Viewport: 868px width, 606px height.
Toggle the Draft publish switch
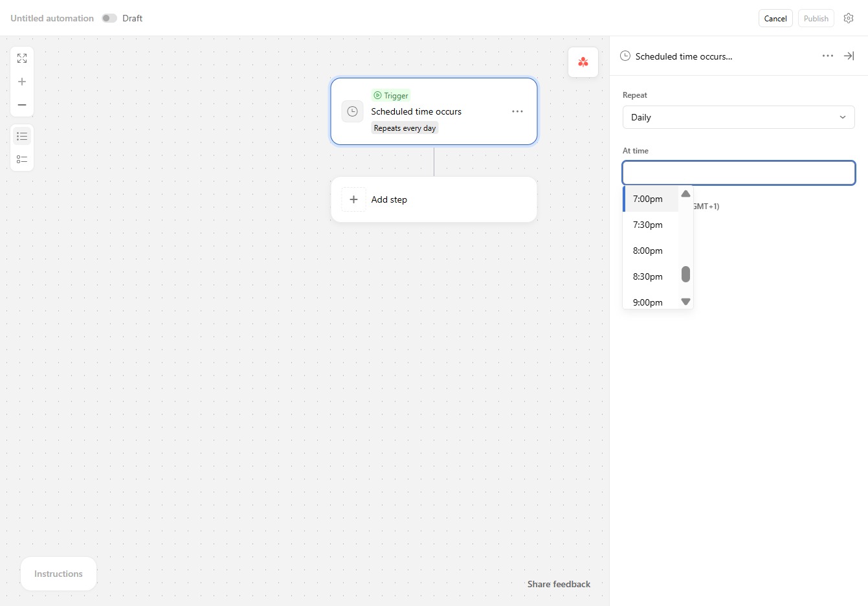109,18
